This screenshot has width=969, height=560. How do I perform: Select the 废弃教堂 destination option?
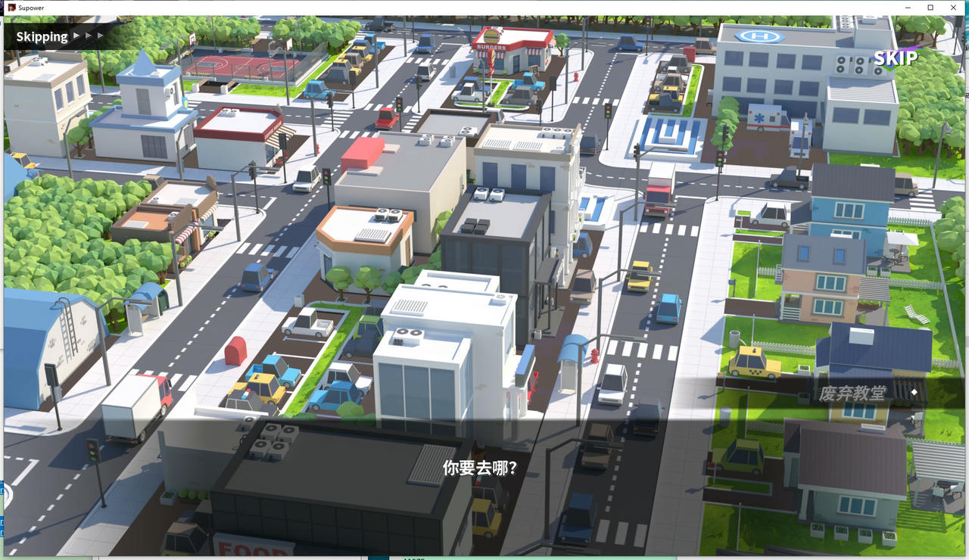pos(852,393)
